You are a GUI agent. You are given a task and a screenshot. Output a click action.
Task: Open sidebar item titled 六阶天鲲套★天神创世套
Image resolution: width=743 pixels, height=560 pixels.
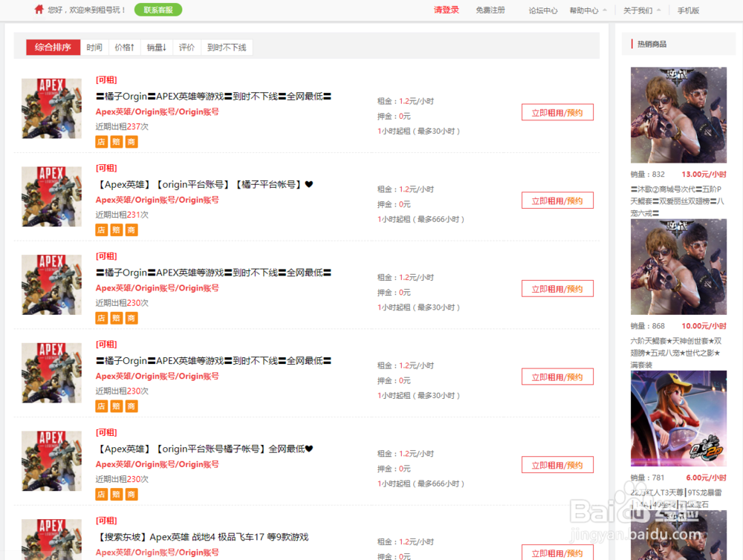[676, 353]
